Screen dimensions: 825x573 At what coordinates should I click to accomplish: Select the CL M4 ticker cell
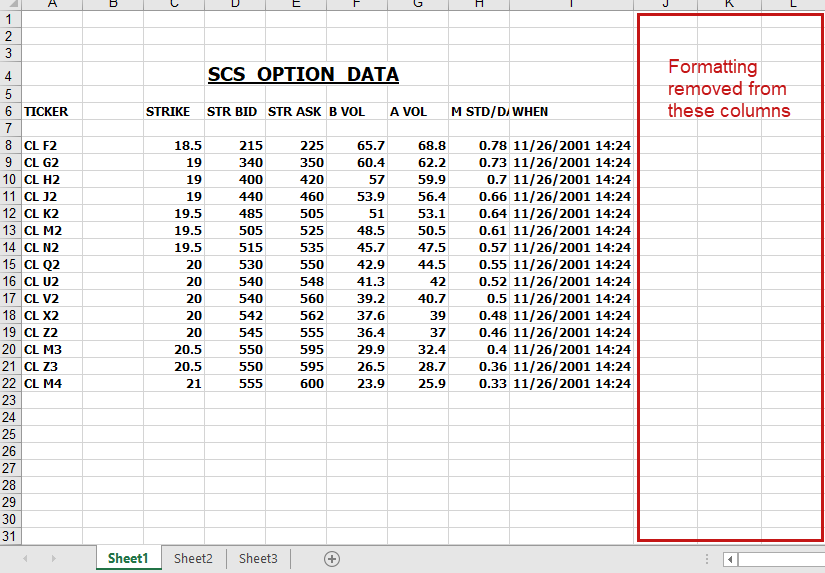(x=52, y=383)
